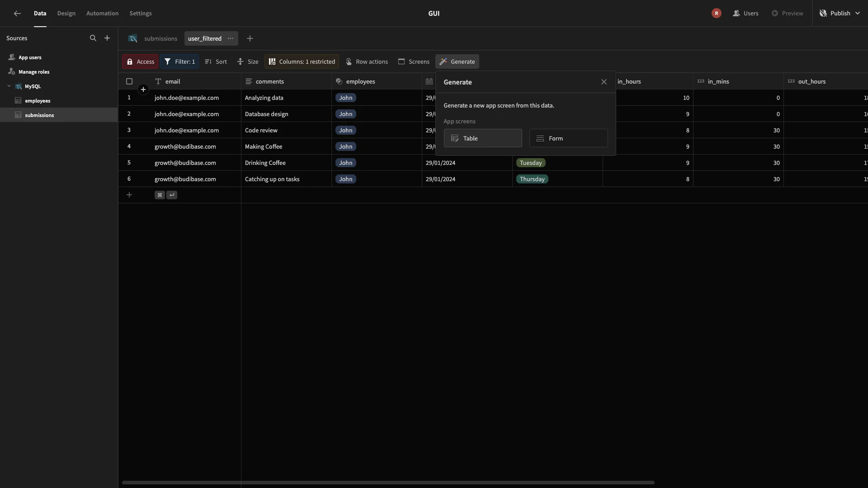Click the employees relationship column icon
The image size is (868, 488).
click(339, 82)
